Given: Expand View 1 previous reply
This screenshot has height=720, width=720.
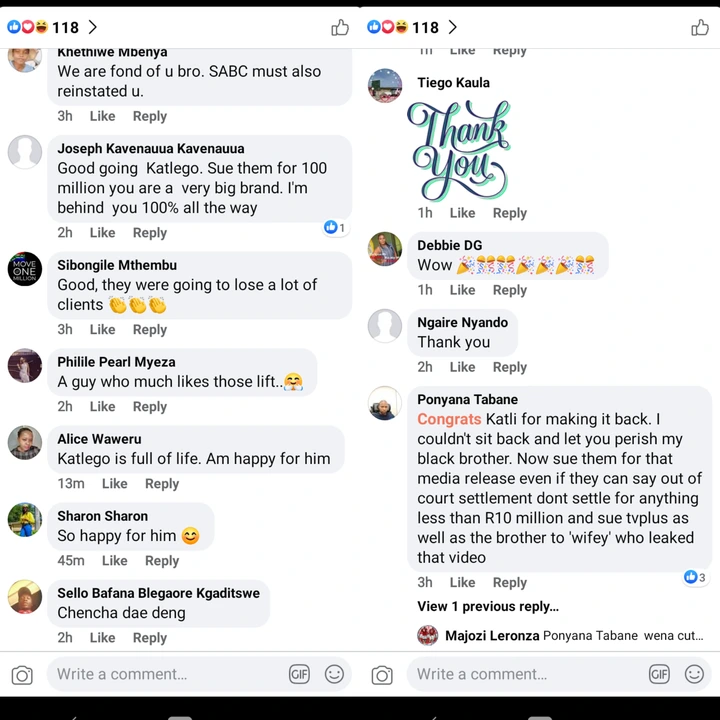Looking at the screenshot, I should point(488,607).
